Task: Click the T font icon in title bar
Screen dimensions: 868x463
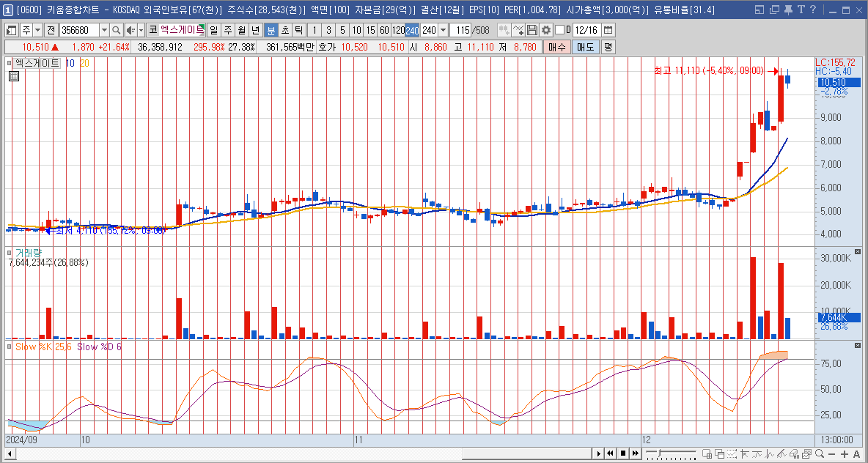Action: (801, 10)
